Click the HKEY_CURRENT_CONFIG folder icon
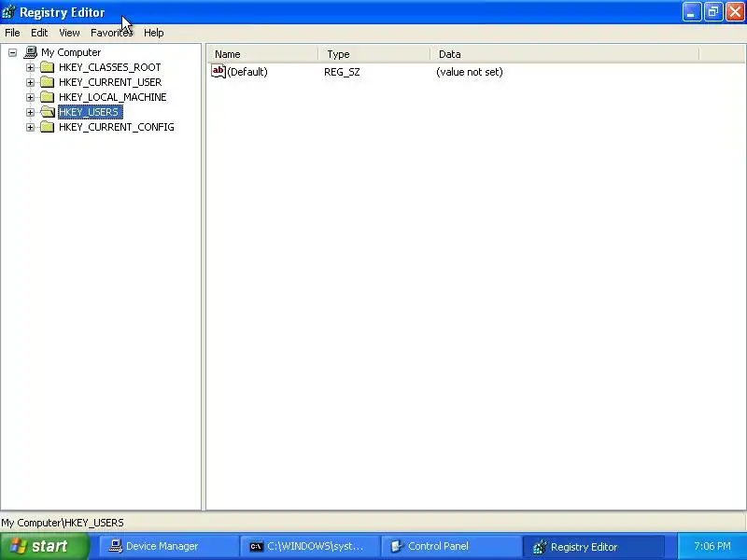Image resolution: width=747 pixels, height=560 pixels. (48, 127)
